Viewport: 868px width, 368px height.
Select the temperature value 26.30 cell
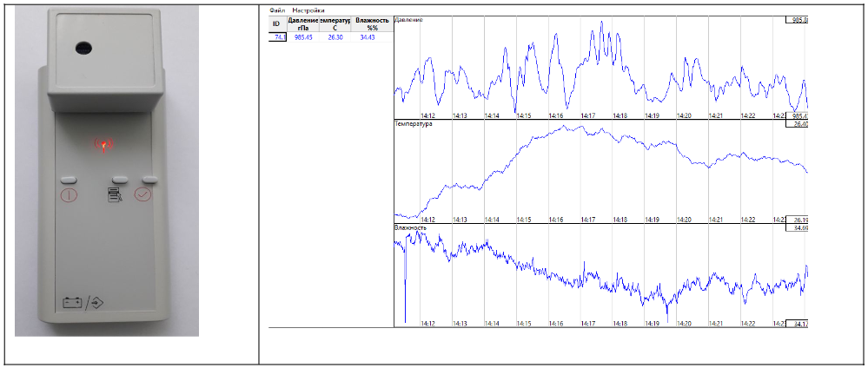335,37
